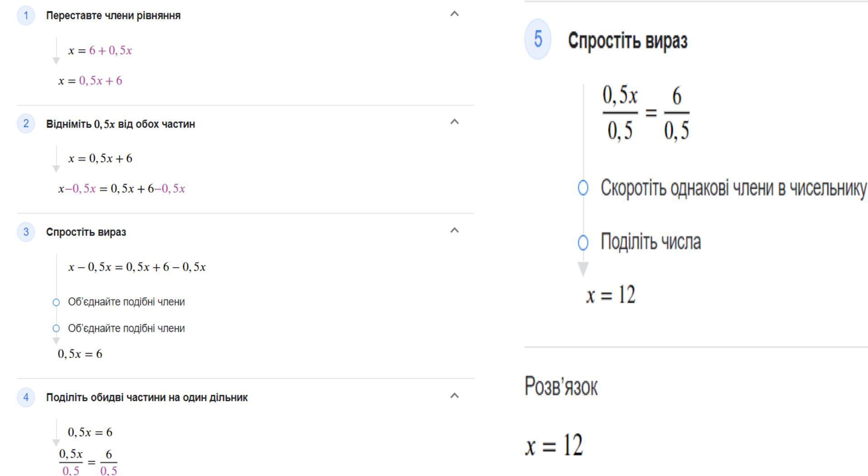Collapse step 3 using its chevron arrow
868x476 pixels.
click(x=455, y=231)
